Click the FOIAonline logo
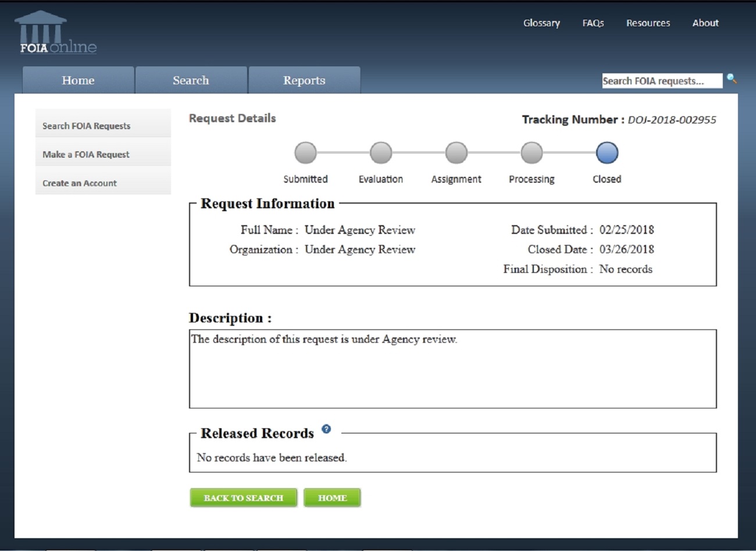The image size is (756, 551). (57, 34)
